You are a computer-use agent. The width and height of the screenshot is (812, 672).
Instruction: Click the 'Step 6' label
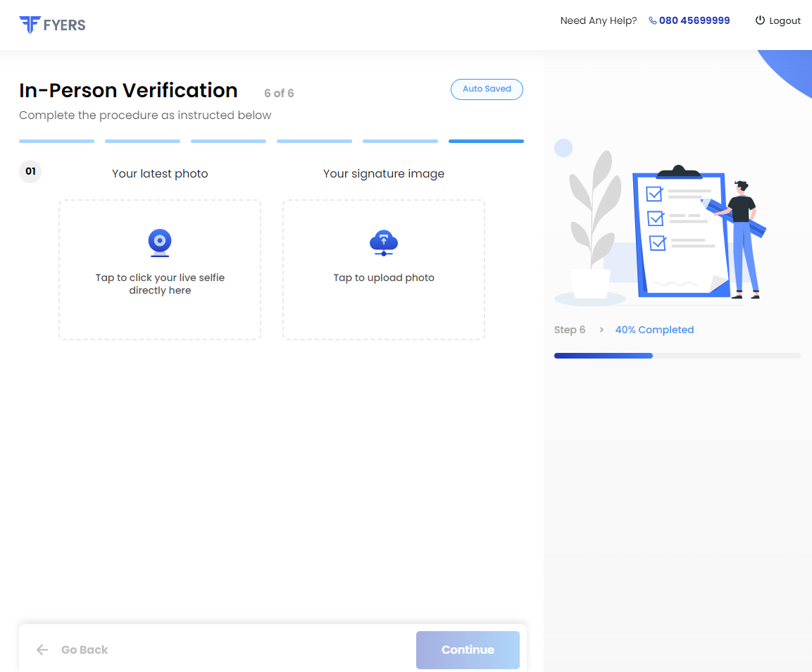pos(570,330)
